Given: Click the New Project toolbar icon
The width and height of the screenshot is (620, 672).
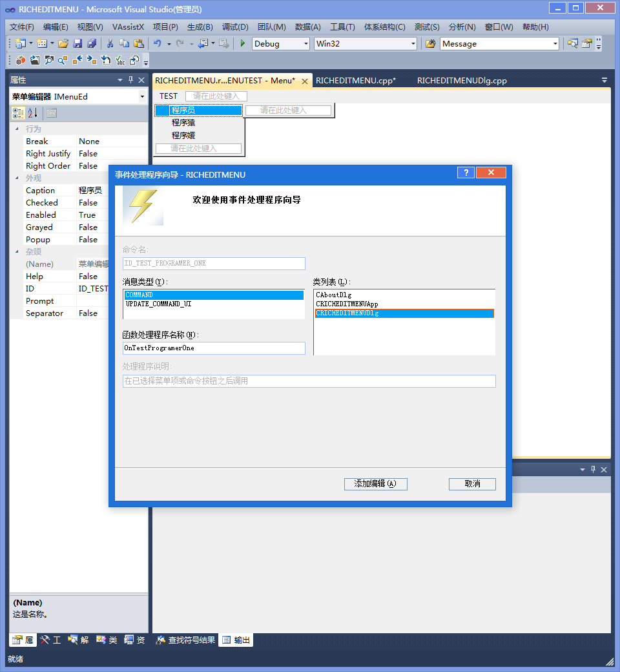Looking at the screenshot, I should click(20, 43).
